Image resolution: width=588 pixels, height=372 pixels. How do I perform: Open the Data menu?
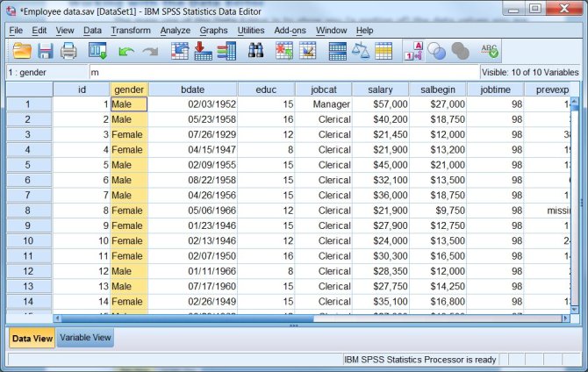(x=92, y=31)
